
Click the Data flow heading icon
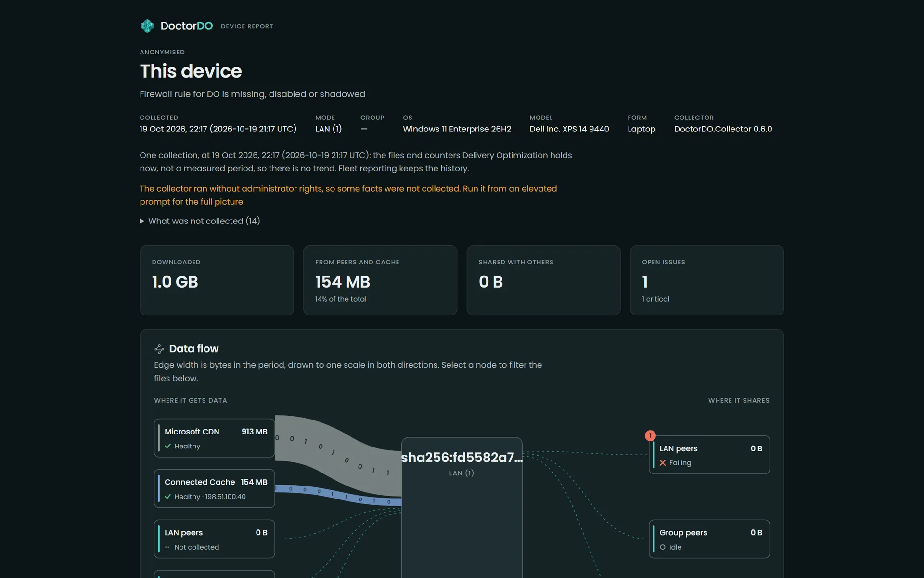click(x=159, y=349)
